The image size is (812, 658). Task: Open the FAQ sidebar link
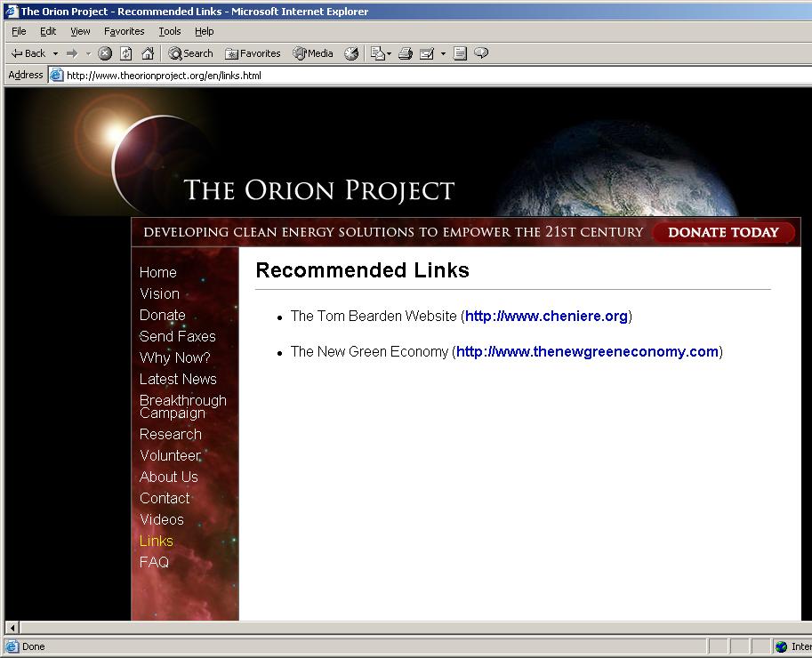tap(155, 562)
